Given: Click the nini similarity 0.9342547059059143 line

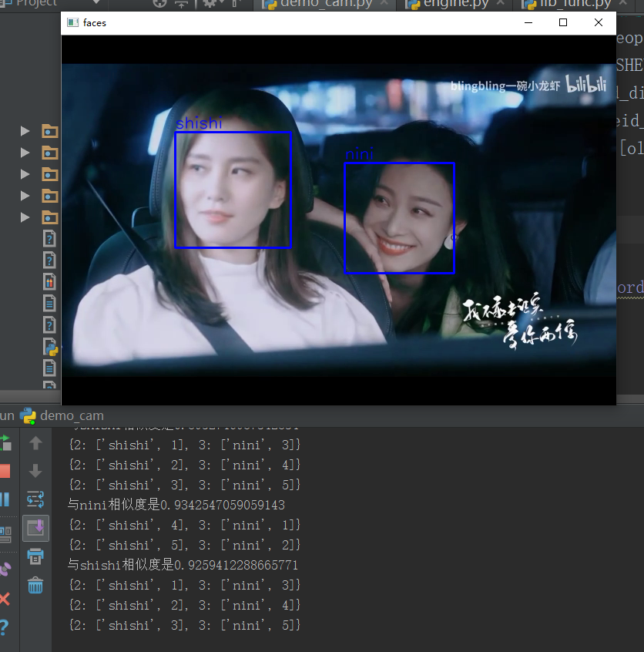Looking at the screenshot, I should point(176,505).
